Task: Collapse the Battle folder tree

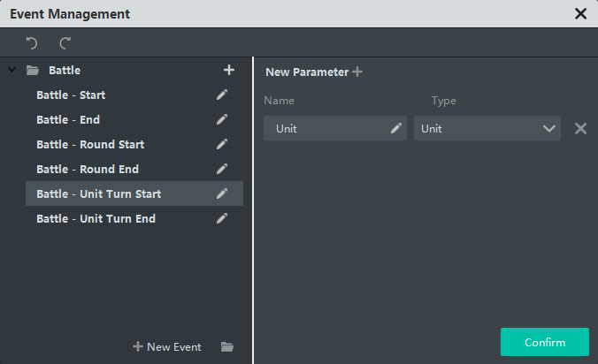Action: [x=11, y=70]
